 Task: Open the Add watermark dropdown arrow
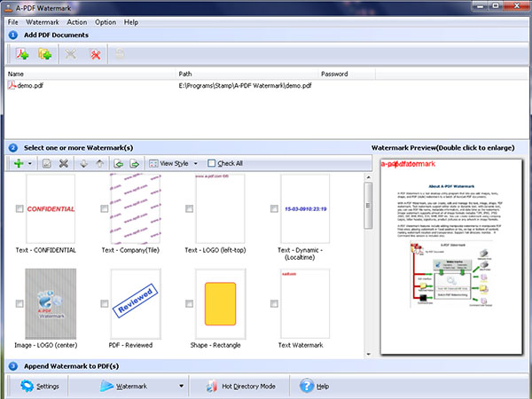pyautogui.click(x=30, y=163)
